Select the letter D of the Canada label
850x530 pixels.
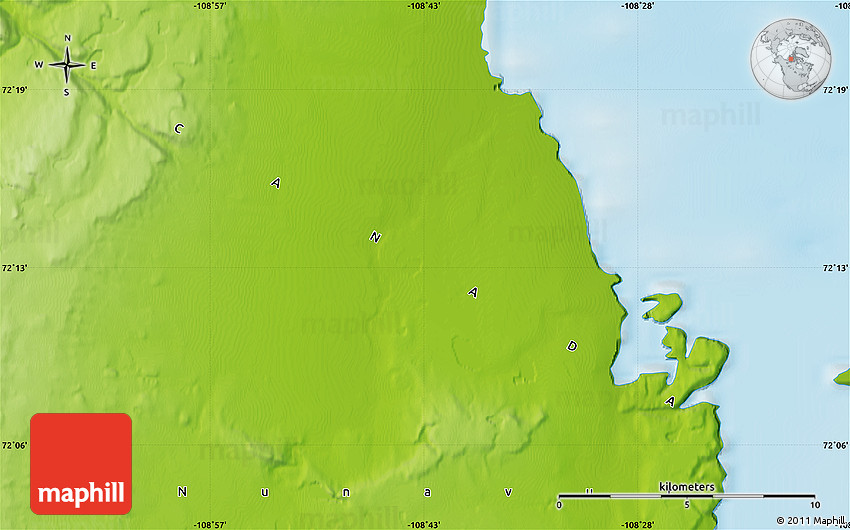[x=572, y=346]
